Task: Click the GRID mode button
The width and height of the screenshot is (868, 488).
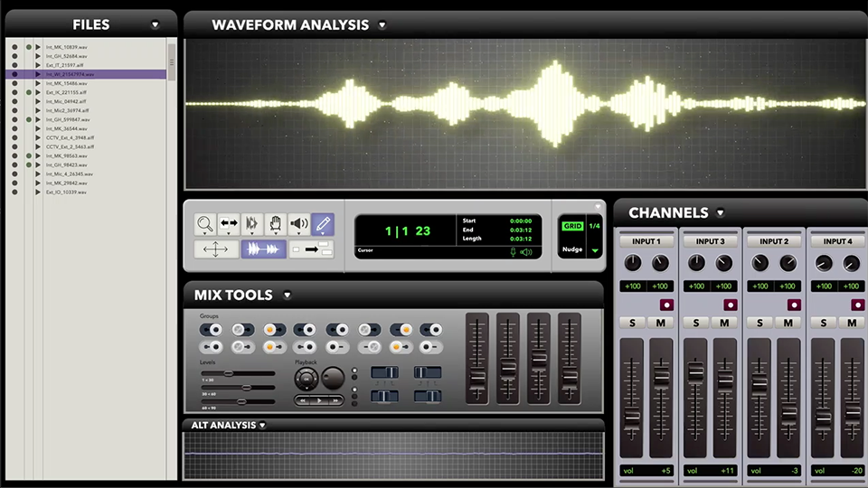Action: point(572,226)
